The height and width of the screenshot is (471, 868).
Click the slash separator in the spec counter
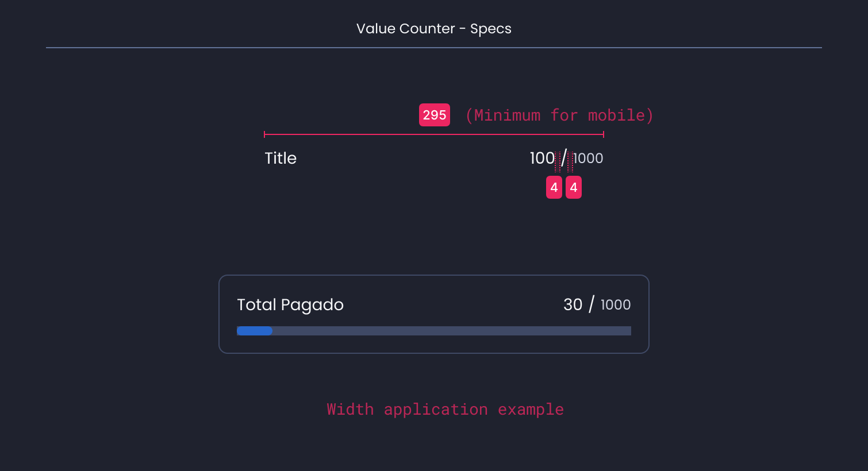pyautogui.click(x=565, y=158)
